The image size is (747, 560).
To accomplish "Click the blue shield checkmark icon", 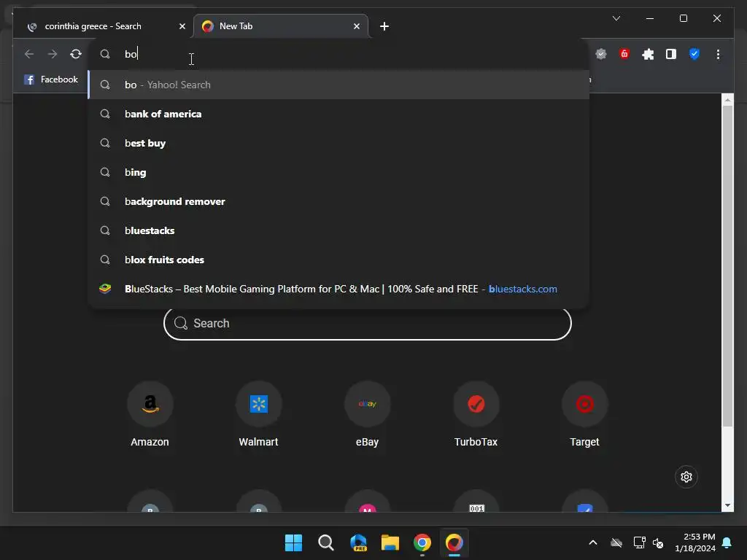I will click(694, 54).
